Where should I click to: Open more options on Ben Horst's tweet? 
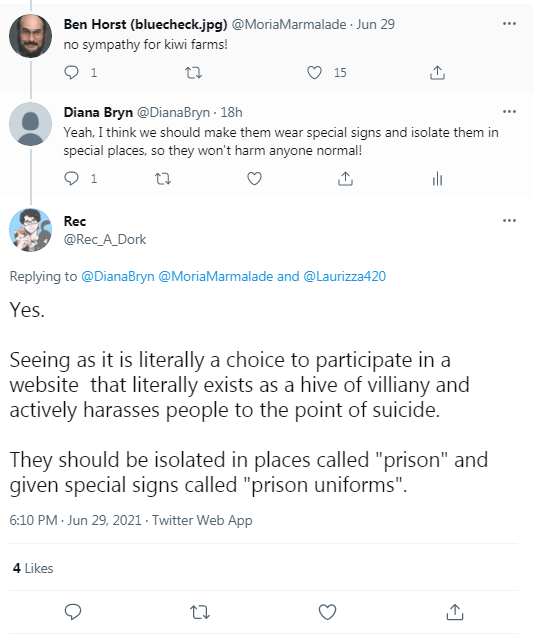[x=509, y=24]
